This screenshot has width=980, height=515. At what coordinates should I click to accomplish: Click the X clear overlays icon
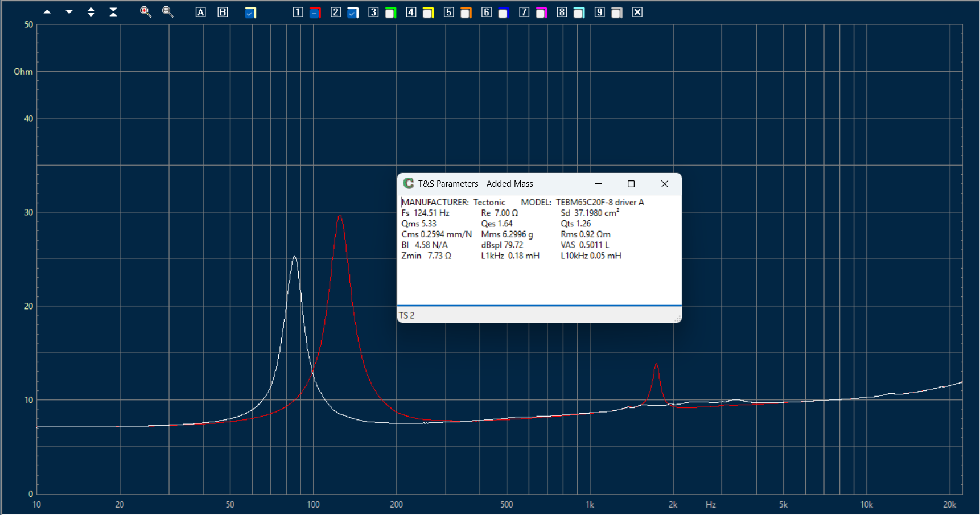pyautogui.click(x=637, y=12)
